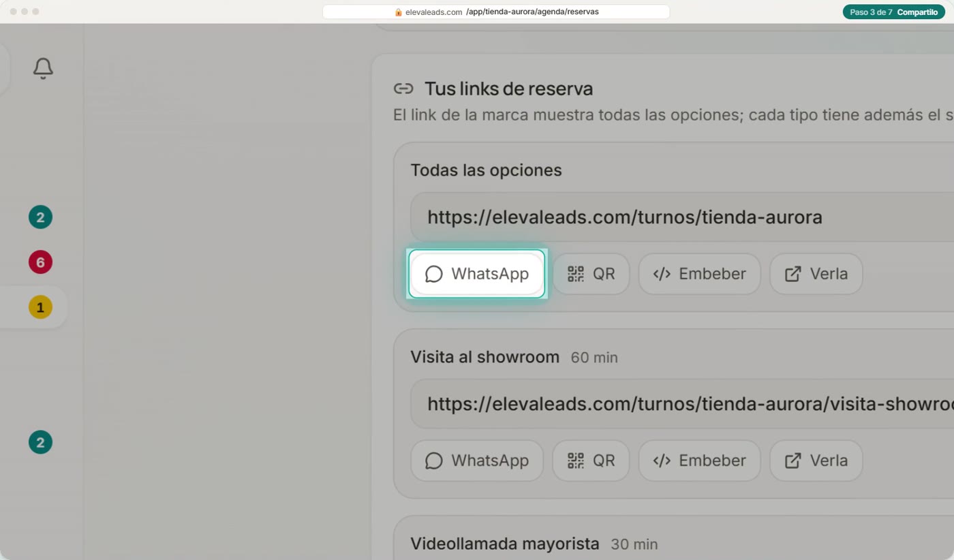This screenshot has height=560, width=954.
Task: Click the visita-showroom booking URL field
Action: [x=682, y=404]
